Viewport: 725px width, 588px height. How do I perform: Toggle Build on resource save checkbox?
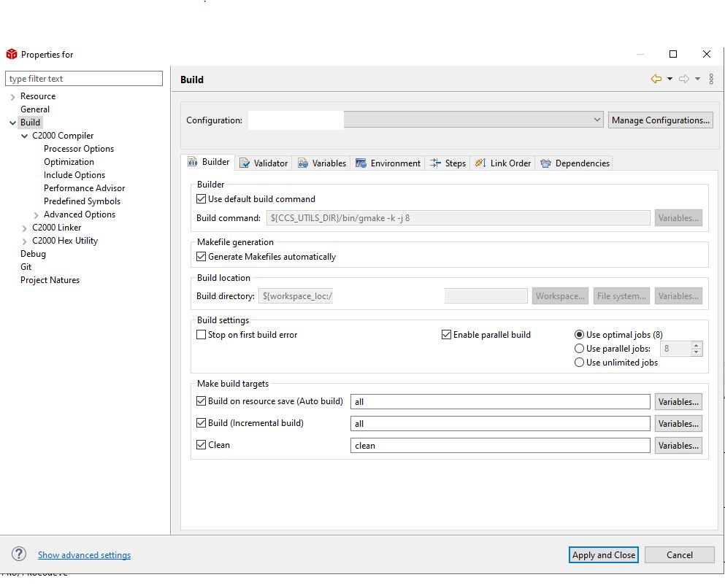[201, 401]
